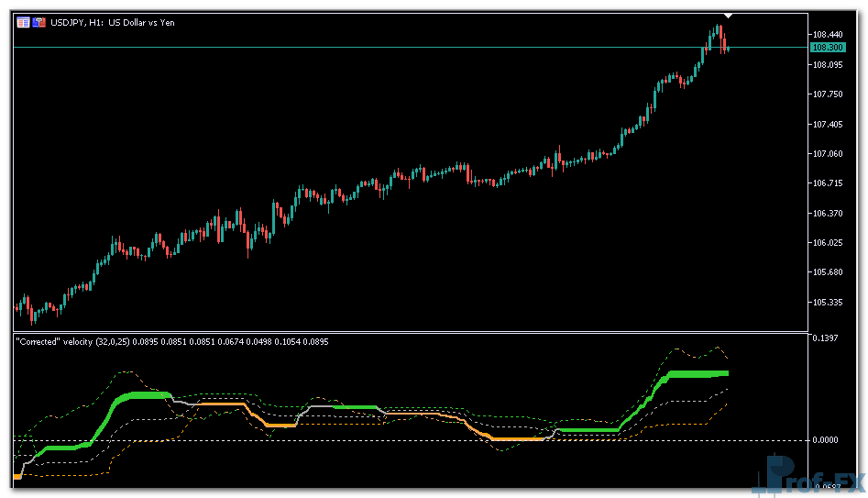Click the 0.1397 indicator scale value
The width and height of the screenshot is (868, 498).
tap(826, 339)
